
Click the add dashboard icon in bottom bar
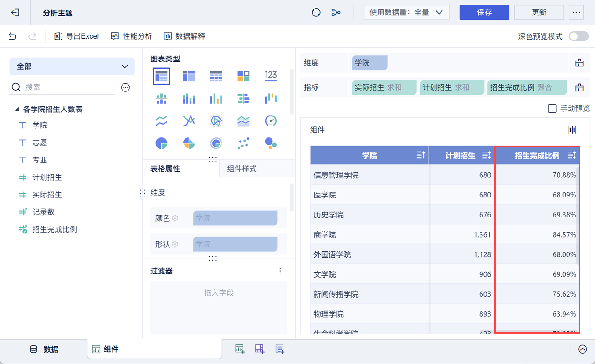pos(260,349)
